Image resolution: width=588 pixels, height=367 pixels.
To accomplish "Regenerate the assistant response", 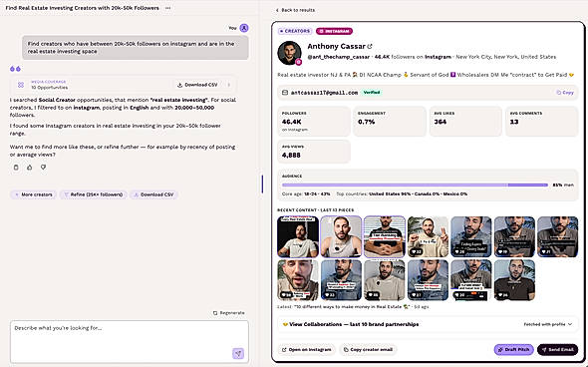I will point(228,313).
